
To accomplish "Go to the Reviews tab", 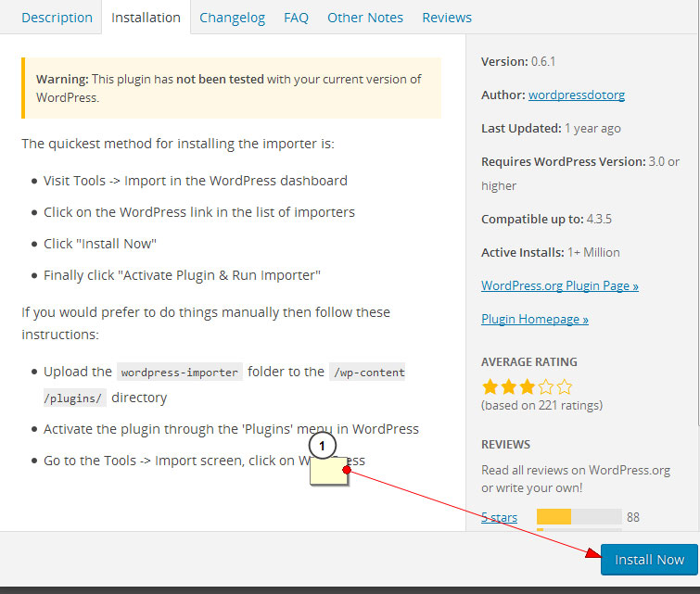I will (447, 18).
